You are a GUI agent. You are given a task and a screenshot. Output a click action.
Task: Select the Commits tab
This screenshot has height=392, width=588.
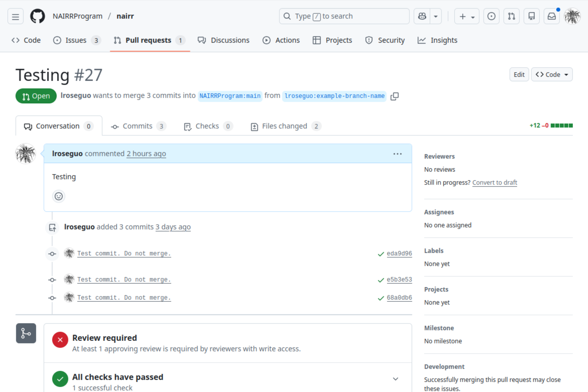click(x=138, y=126)
